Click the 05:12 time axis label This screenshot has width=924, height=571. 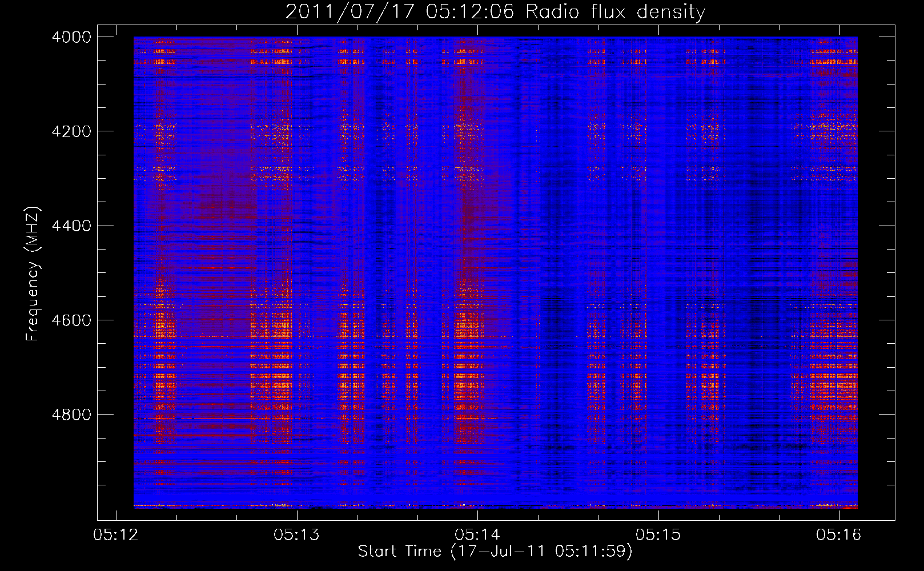click(116, 535)
